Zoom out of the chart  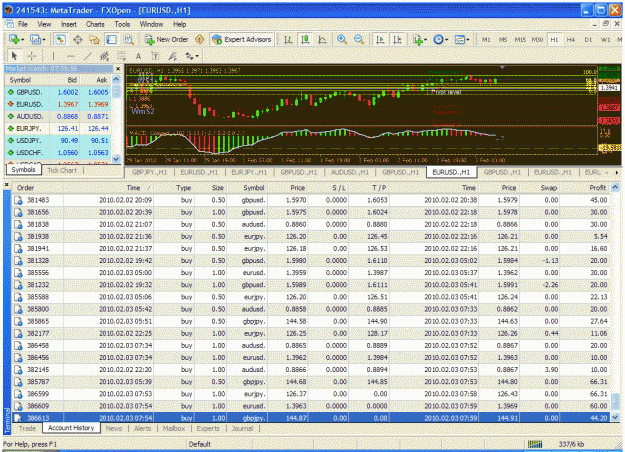[x=359, y=39]
